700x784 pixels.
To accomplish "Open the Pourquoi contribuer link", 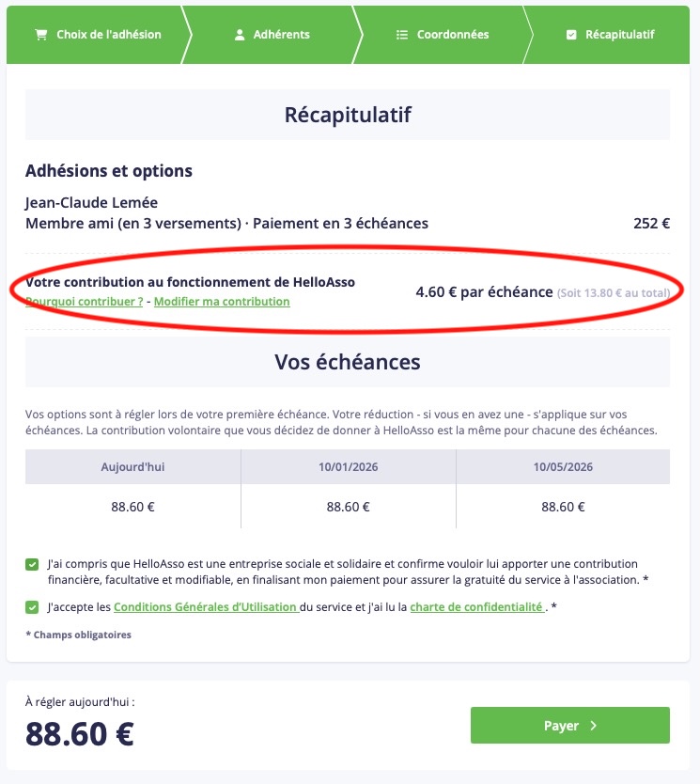I will [85, 302].
